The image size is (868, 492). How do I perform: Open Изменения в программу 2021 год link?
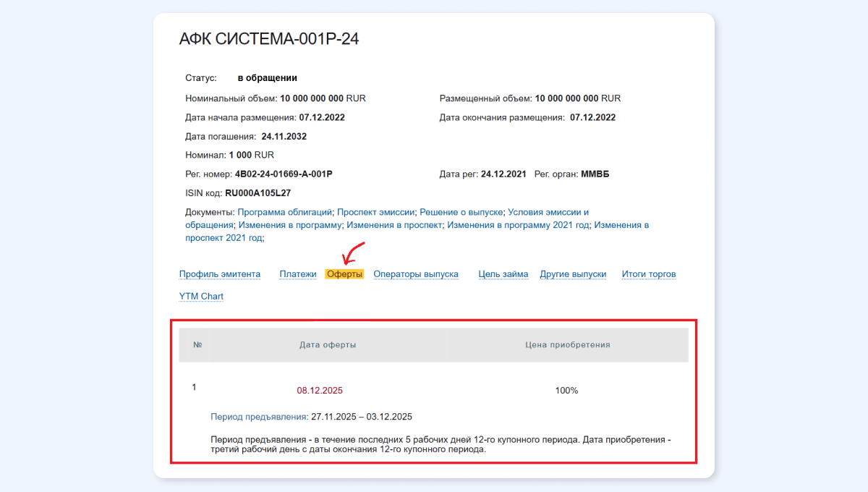519,225
